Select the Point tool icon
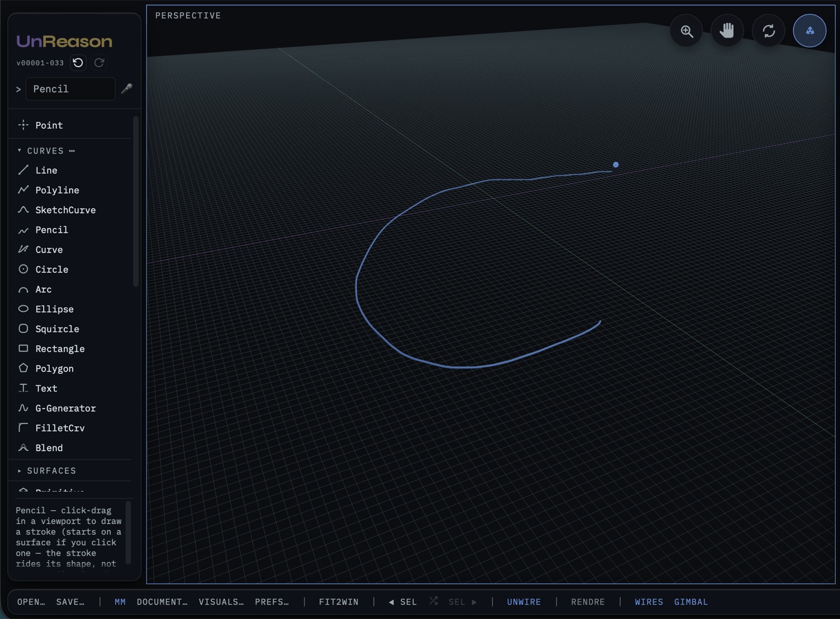 pos(23,125)
